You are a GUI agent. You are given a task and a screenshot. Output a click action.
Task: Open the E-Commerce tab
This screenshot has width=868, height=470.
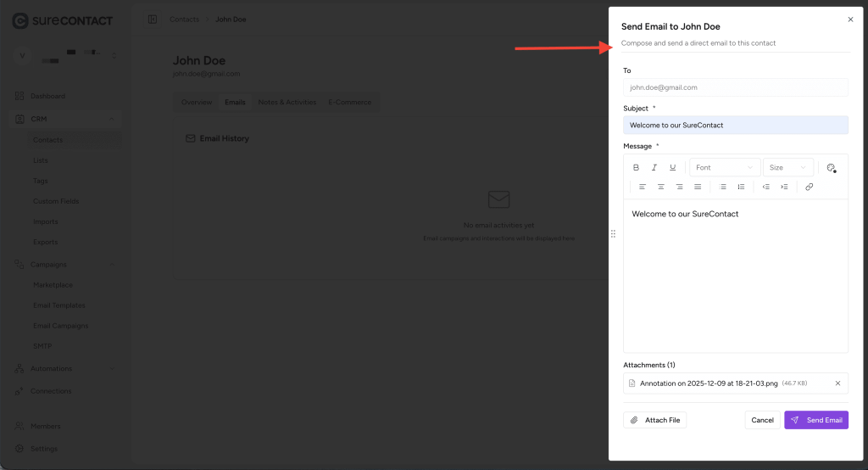350,102
